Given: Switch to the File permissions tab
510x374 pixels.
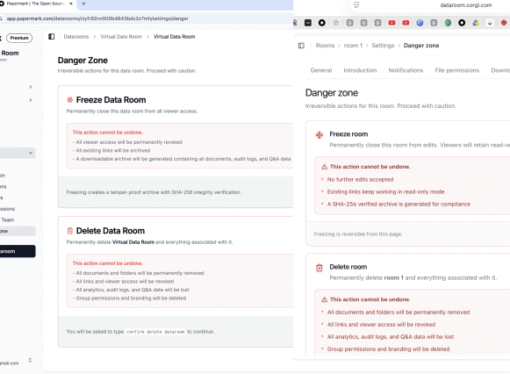Looking at the screenshot, I should [457, 70].
